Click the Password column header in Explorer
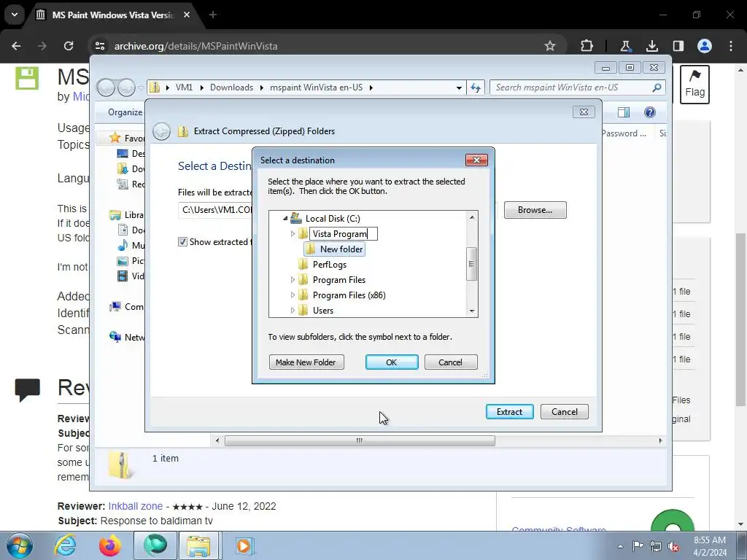 tap(623, 133)
